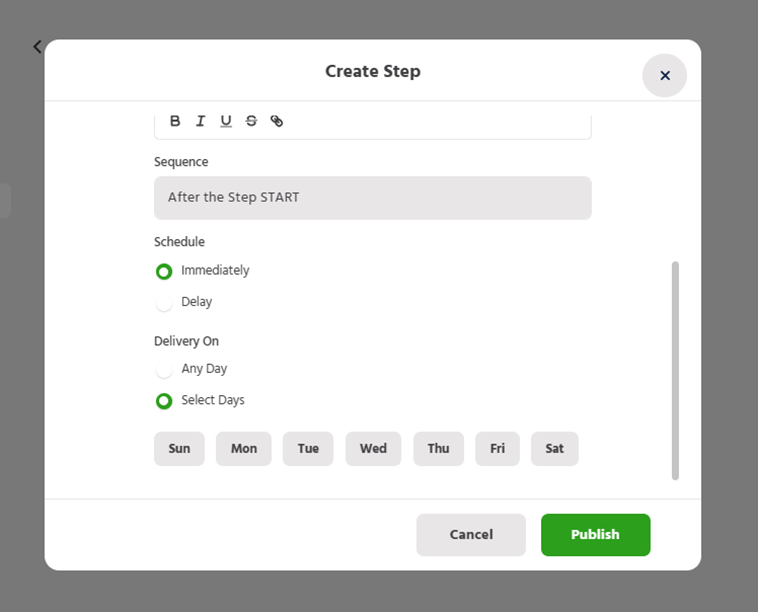The width and height of the screenshot is (758, 612).
Task: Apply italic formatting in editor
Action: click(200, 121)
